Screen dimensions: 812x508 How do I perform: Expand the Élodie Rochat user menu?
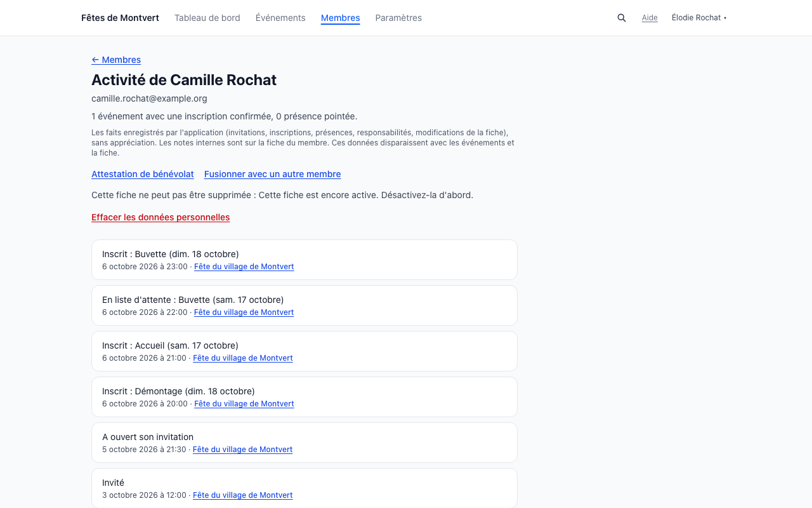pyautogui.click(x=699, y=18)
